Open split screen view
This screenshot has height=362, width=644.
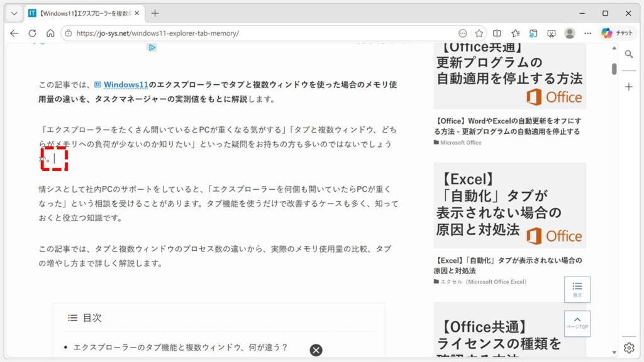497,33
